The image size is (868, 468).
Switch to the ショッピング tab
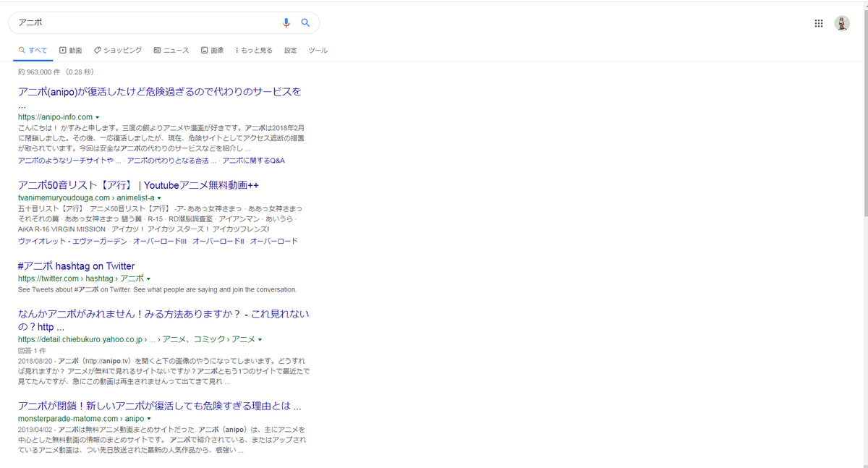pos(118,51)
